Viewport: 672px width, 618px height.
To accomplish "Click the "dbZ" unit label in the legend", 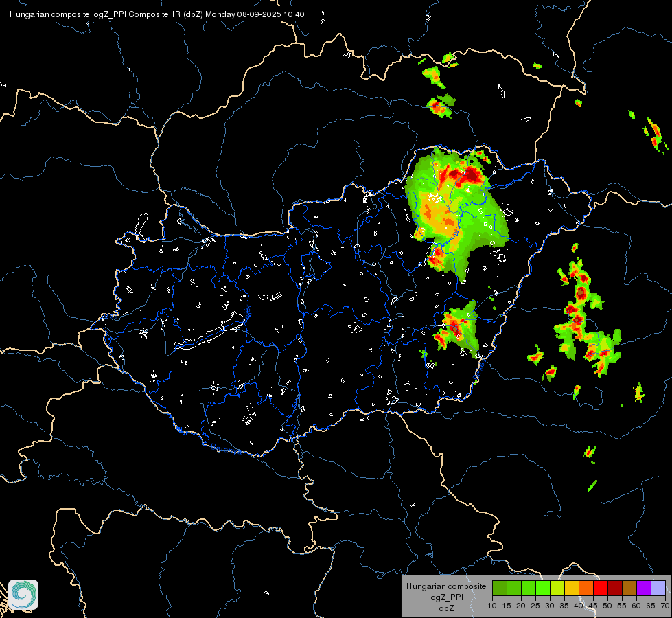I will pos(446,608).
